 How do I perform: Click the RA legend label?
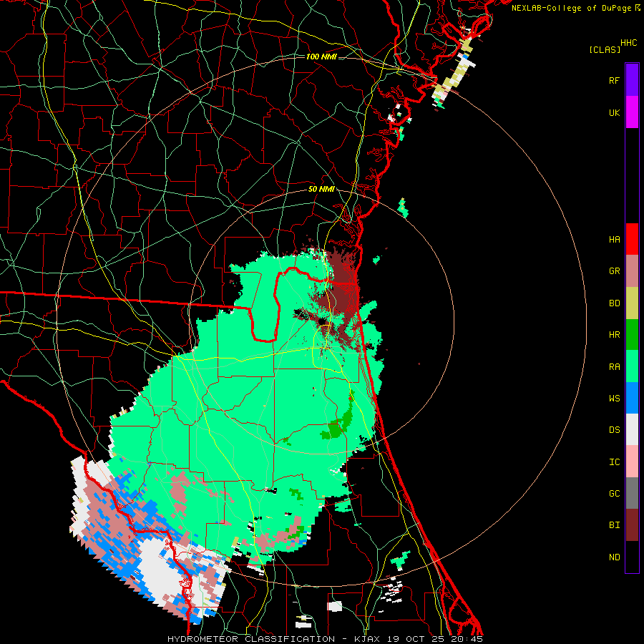615,367
